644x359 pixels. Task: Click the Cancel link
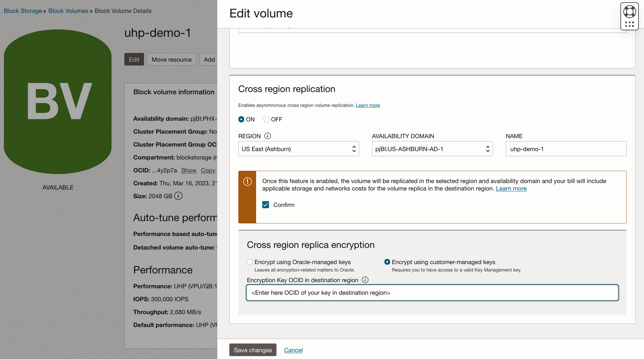click(293, 350)
